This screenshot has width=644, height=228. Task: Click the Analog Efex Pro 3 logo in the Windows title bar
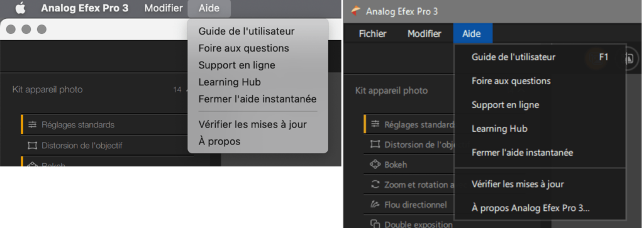click(x=356, y=11)
